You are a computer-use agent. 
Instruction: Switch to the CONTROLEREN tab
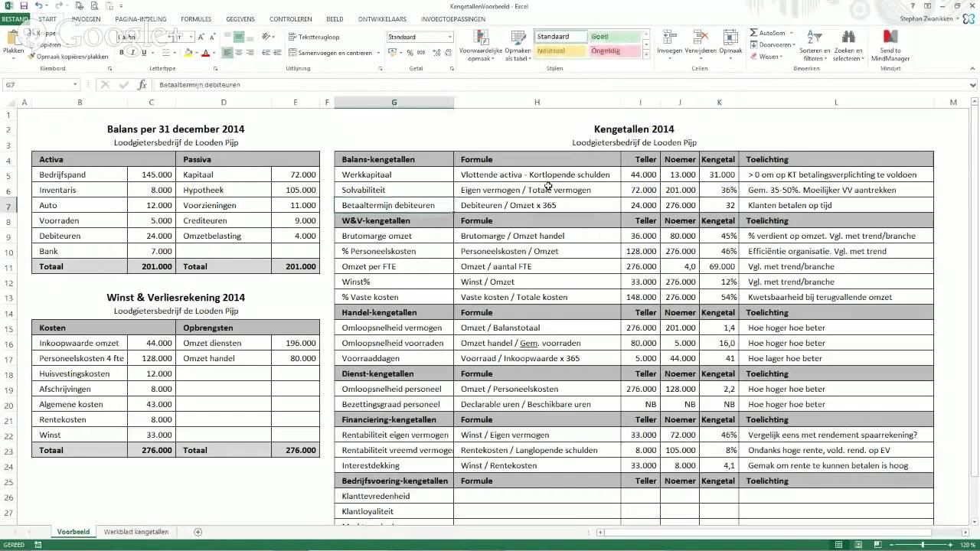click(x=291, y=18)
